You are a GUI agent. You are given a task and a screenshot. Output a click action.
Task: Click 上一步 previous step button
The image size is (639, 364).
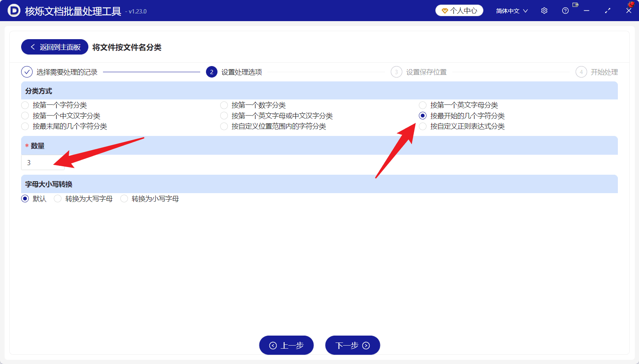coord(286,345)
